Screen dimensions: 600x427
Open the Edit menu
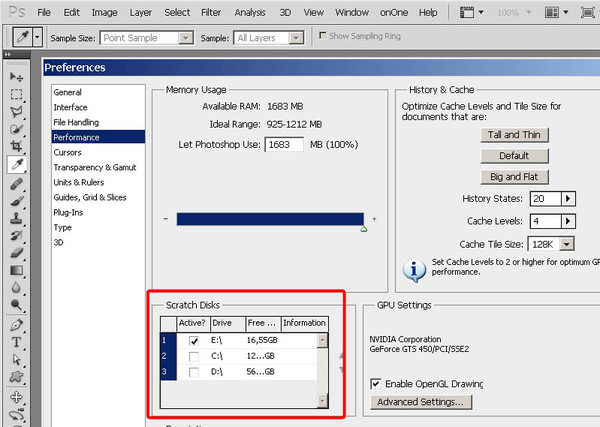(x=72, y=13)
